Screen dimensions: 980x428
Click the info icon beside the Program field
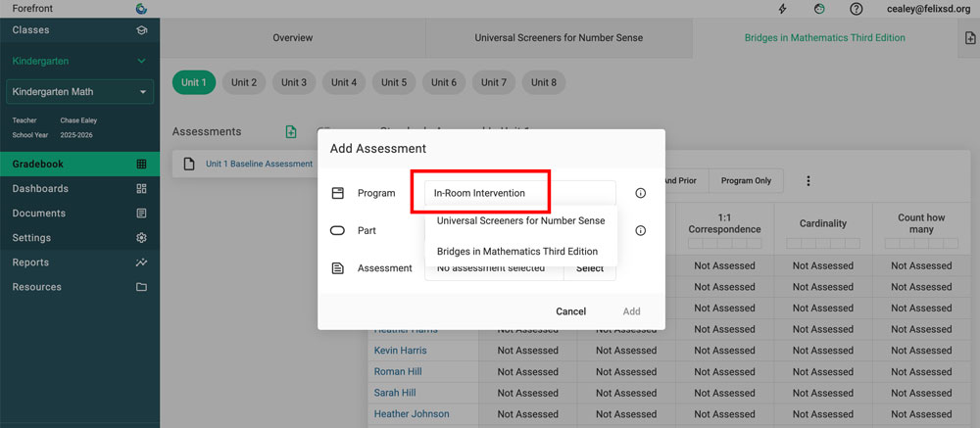[x=641, y=194]
